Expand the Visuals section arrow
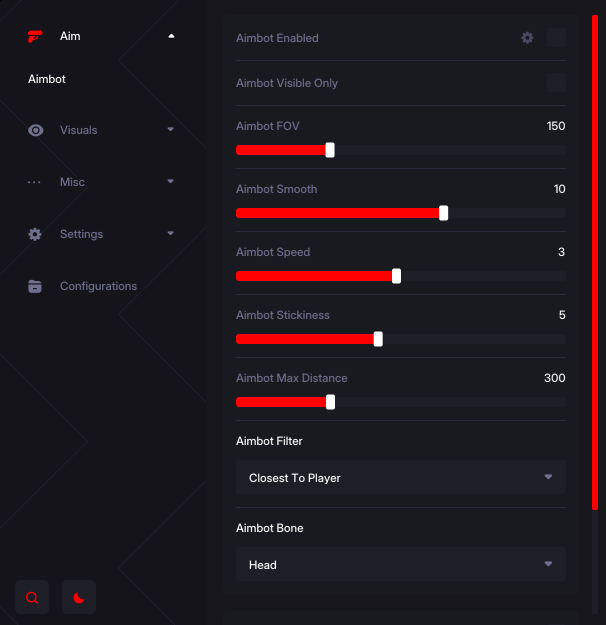The height and width of the screenshot is (625, 606). [x=170, y=129]
